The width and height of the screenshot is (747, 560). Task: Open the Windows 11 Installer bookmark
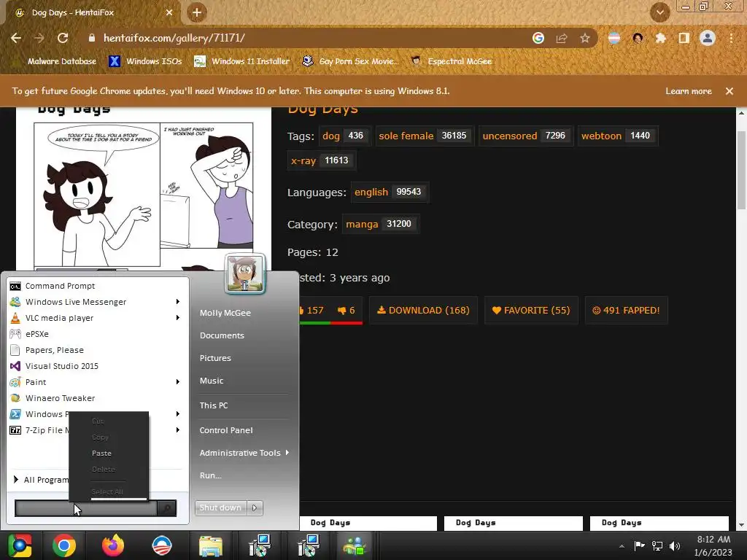coord(242,61)
